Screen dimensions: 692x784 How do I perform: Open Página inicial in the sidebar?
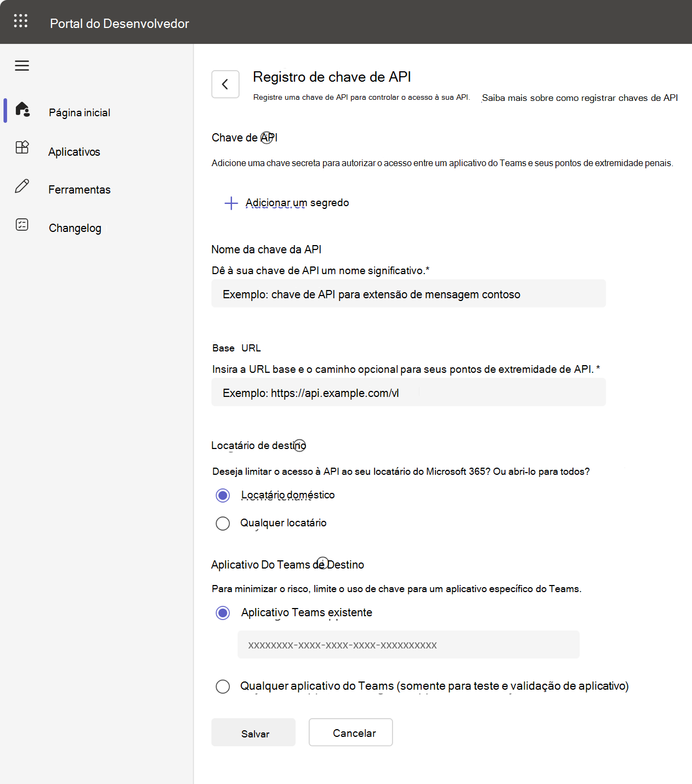click(x=80, y=113)
